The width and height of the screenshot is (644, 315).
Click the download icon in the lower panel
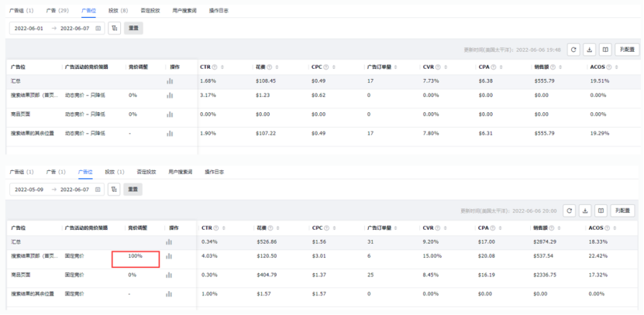[585, 211]
